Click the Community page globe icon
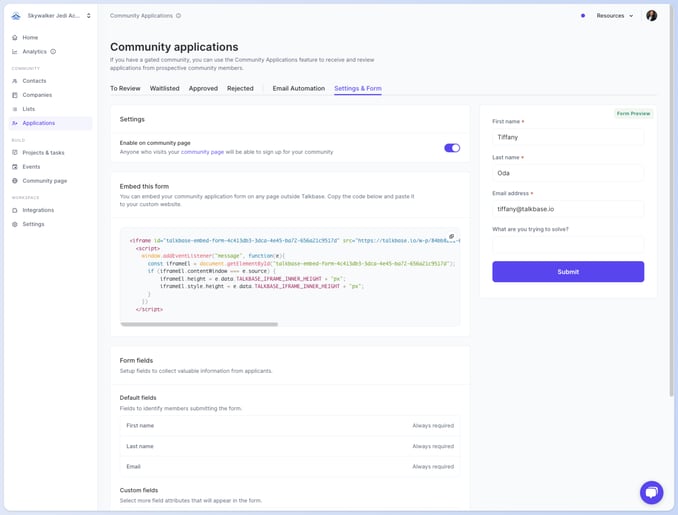The width and height of the screenshot is (678, 515). pos(15,181)
